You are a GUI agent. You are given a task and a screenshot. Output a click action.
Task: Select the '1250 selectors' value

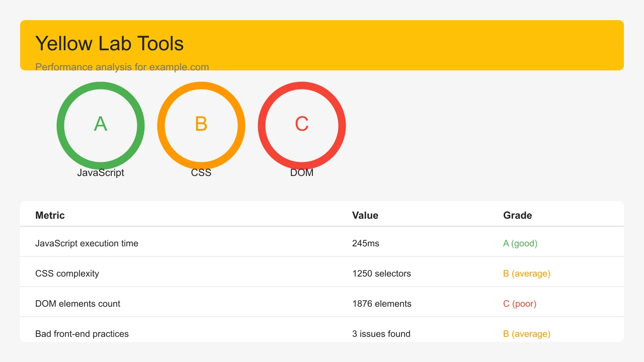point(381,274)
